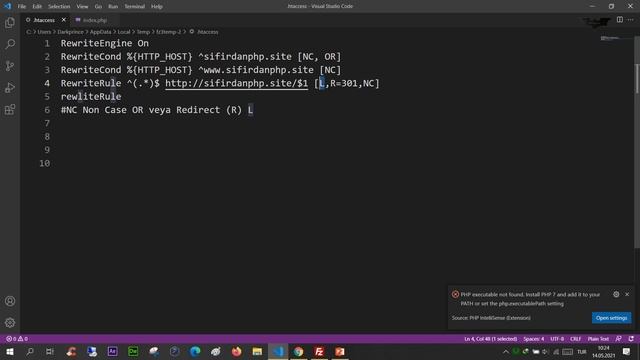Open Task View on the taskbar

50,351
